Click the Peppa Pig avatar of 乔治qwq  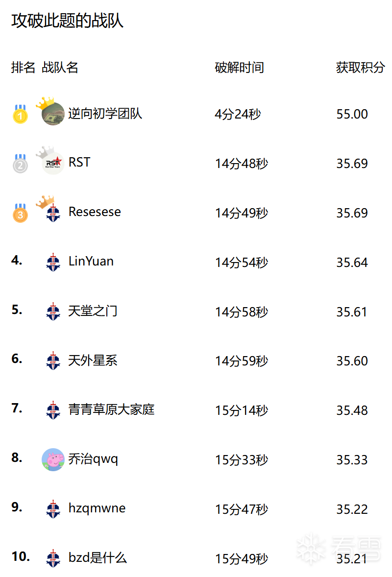click(53, 459)
